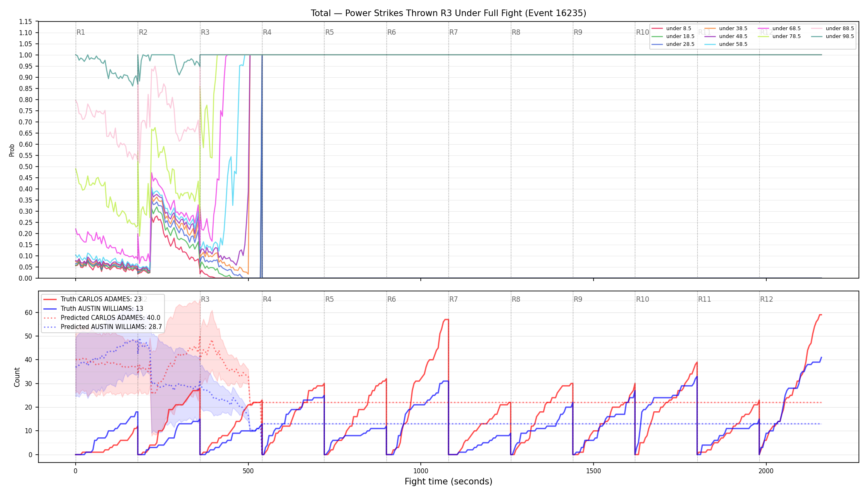Click the chart title text
This screenshot has width=868, height=496.
pos(448,13)
